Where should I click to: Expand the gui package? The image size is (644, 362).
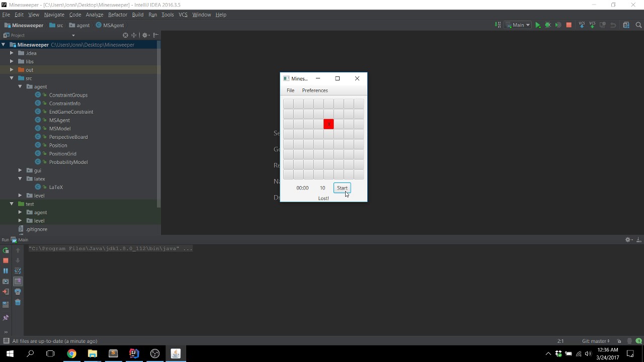click(20, 170)
